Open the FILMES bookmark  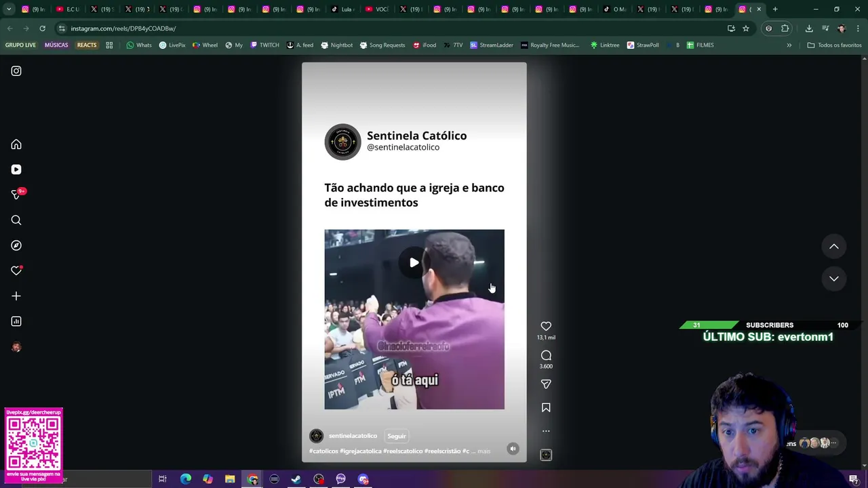click(x=700, y=45)
